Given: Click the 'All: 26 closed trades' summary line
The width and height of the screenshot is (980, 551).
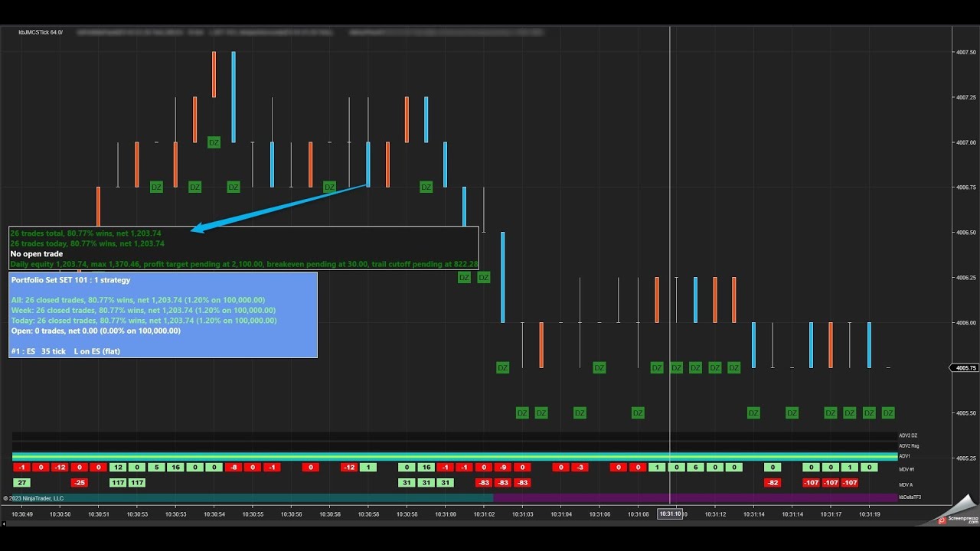Looking at the screenshot, I should [139, 301].
